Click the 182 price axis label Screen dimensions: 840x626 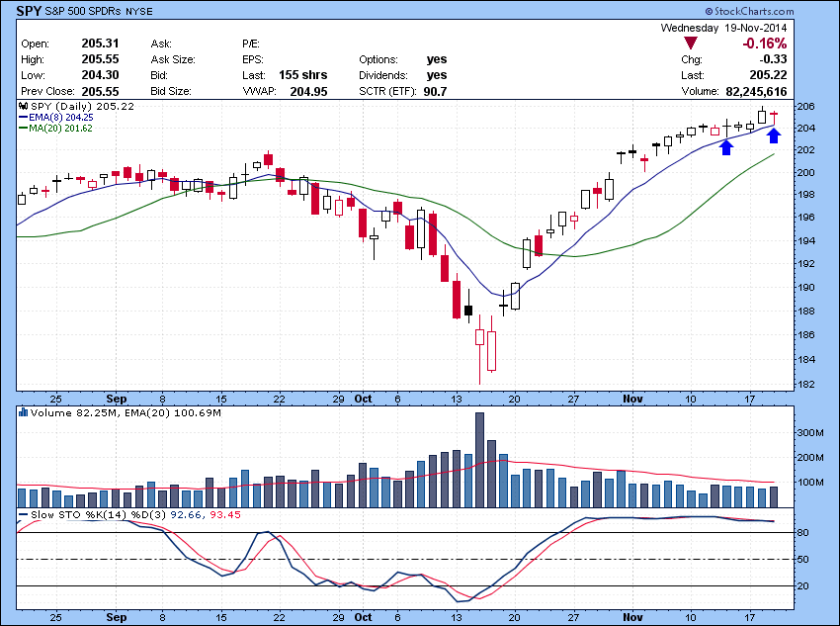pyautogui.click(x=805, y=385)
